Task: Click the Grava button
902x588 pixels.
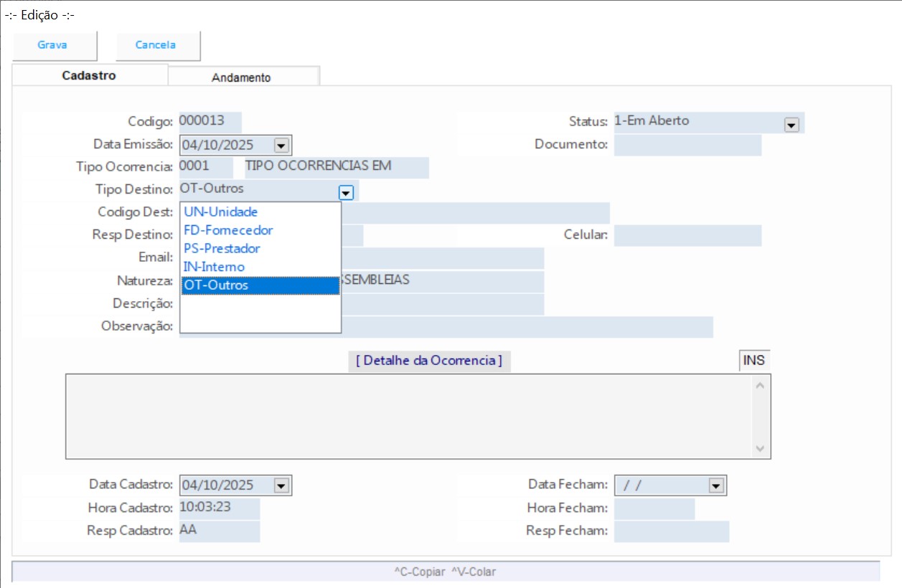Action: (53, 45)
